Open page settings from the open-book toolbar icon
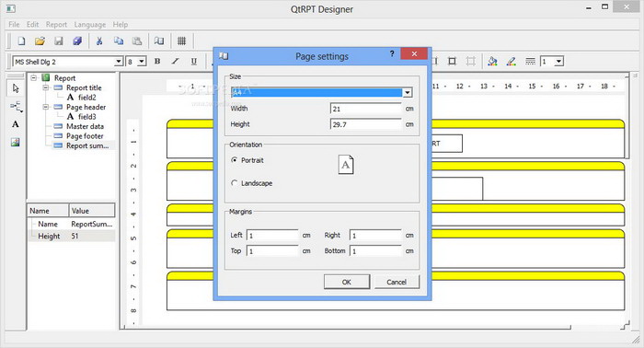Image resolution: width=644 pixels, height=348 pixels. [159, 41]
